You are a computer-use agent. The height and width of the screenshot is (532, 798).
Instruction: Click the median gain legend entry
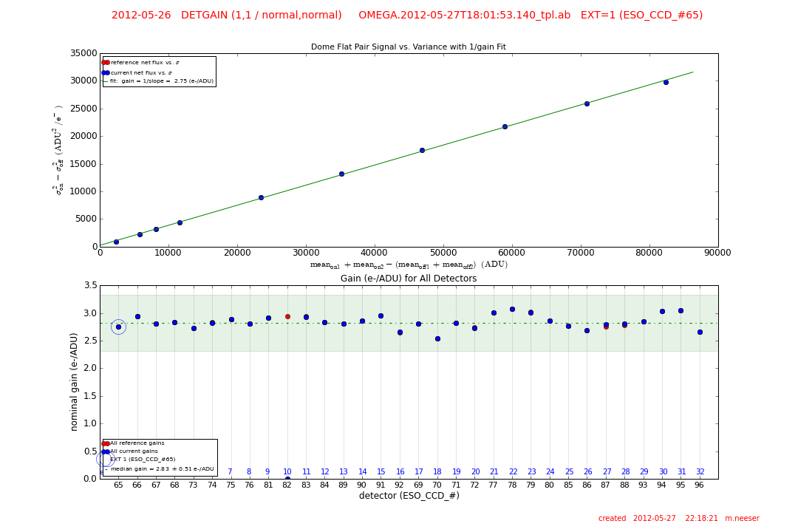tap(162, 468)
